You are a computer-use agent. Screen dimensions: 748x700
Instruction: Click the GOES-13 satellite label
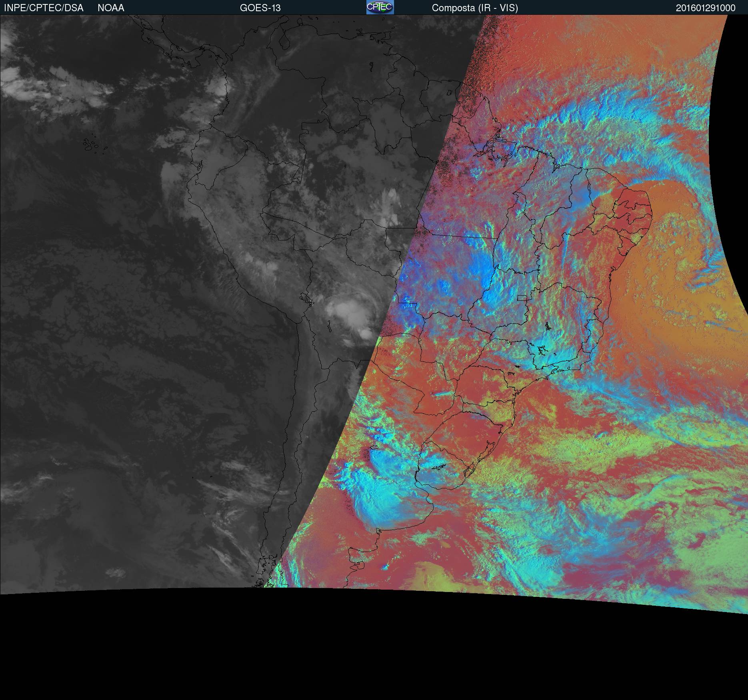pyautogui.click(x=260, y=8)
